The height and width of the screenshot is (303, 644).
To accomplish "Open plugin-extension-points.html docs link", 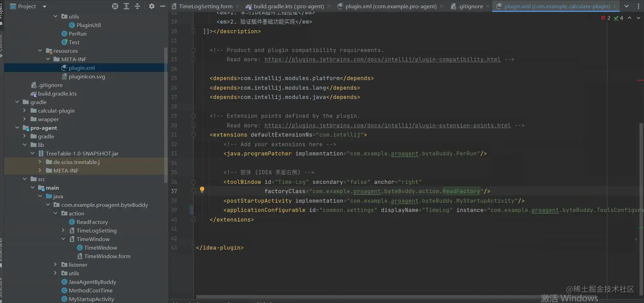I will click(387, 126).
